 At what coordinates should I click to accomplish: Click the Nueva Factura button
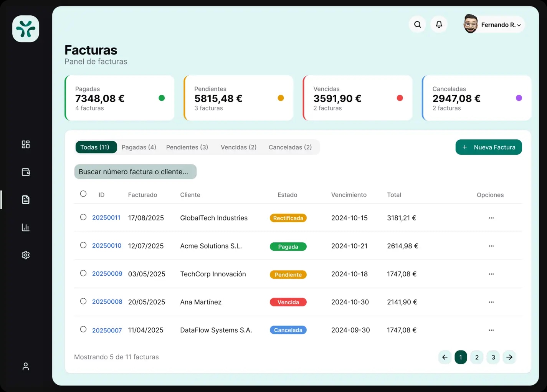[489, 147]
